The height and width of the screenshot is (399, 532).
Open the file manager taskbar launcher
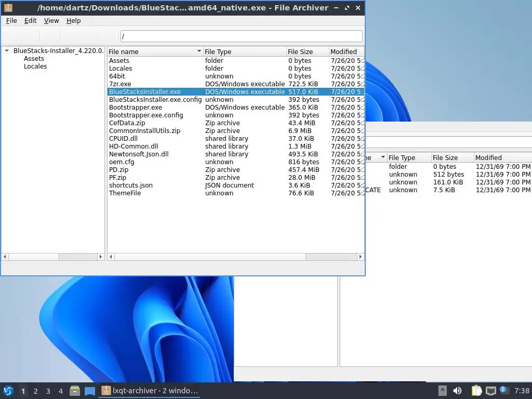pos(75,391)
